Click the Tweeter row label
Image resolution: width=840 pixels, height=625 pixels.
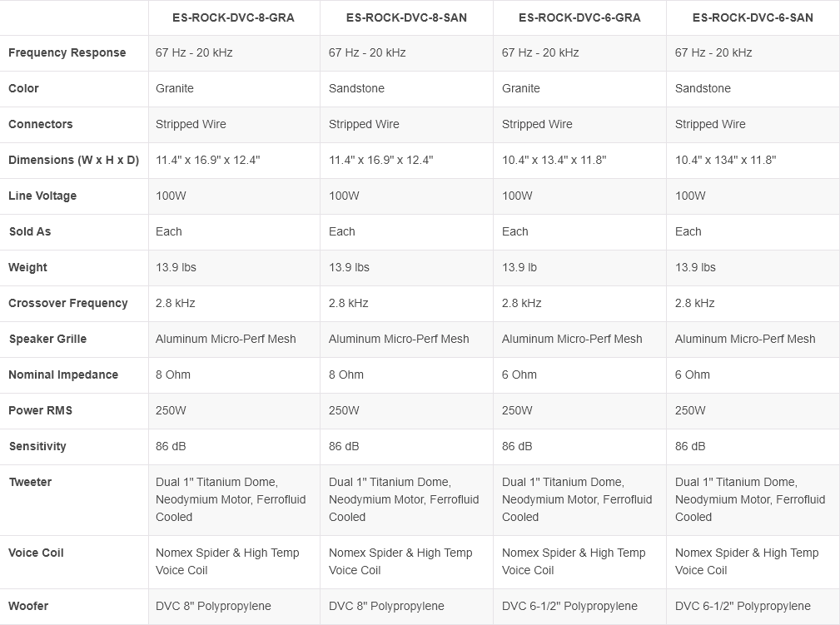[x=30, y=482]
